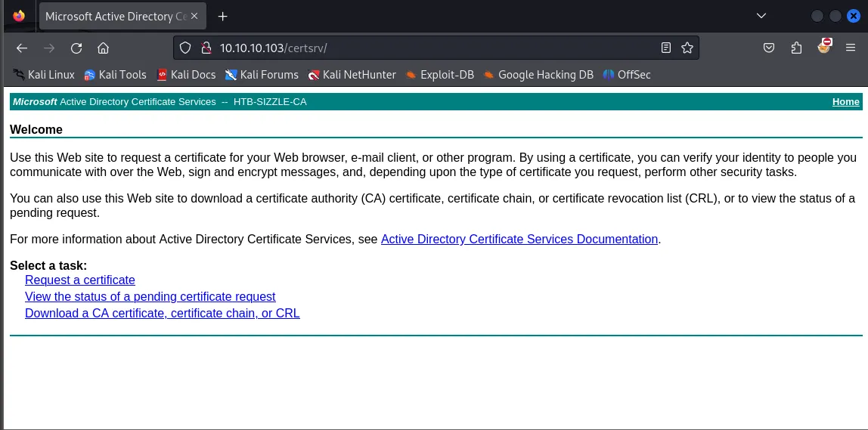Screen dimensions: 868x430
Task: Expand the list all tabs dropdown
Action: [761, 16]
